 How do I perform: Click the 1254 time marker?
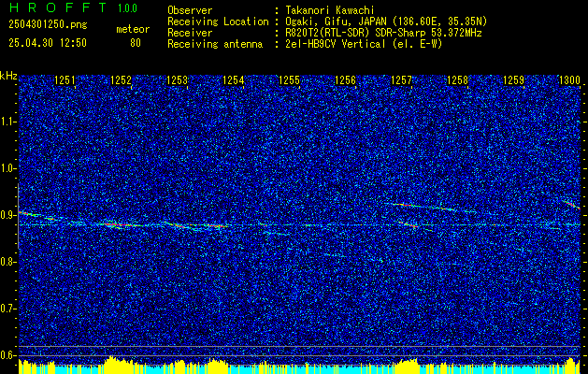233,80
